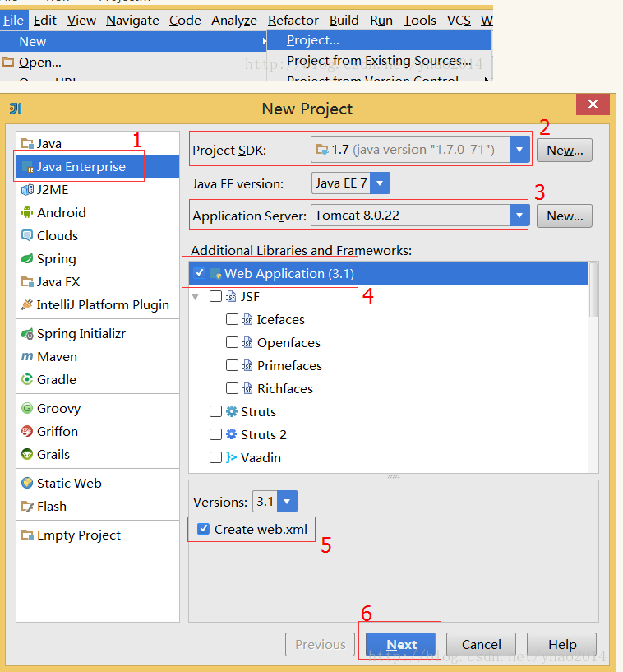Click New... button beside Project SDK
This screenshot has height=672, width=623.
565,150
